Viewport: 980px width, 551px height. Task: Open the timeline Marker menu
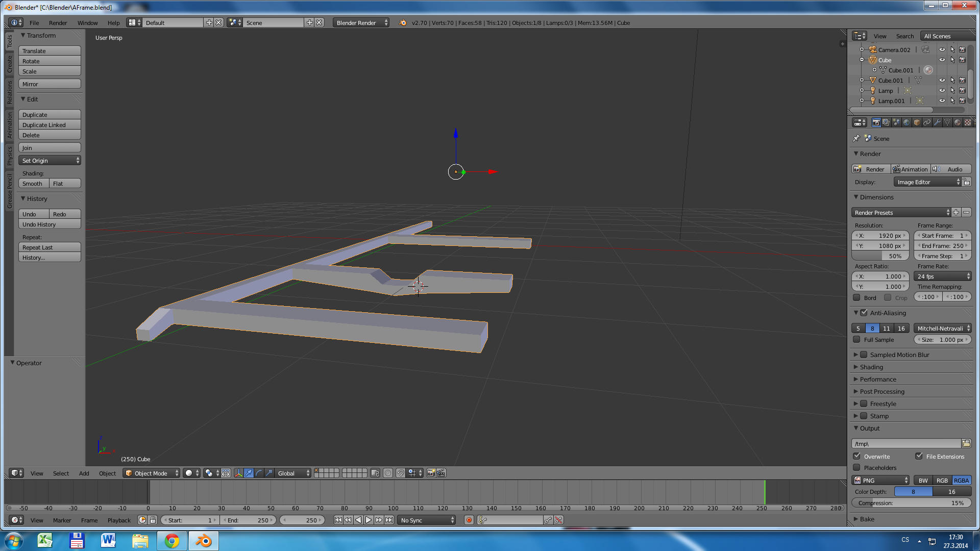(x=62, y=520)
